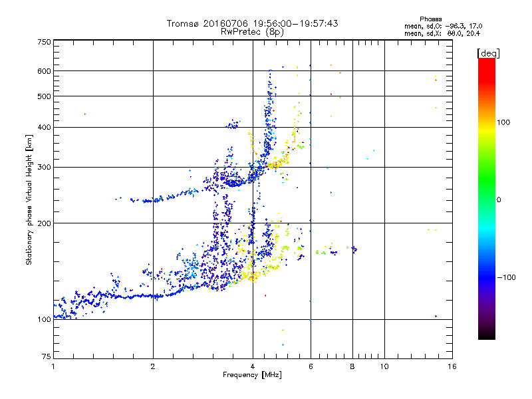Click the y-axis tick label "400"
The width and height of the screenshot is (532, 399).
[x=44, y=127]
